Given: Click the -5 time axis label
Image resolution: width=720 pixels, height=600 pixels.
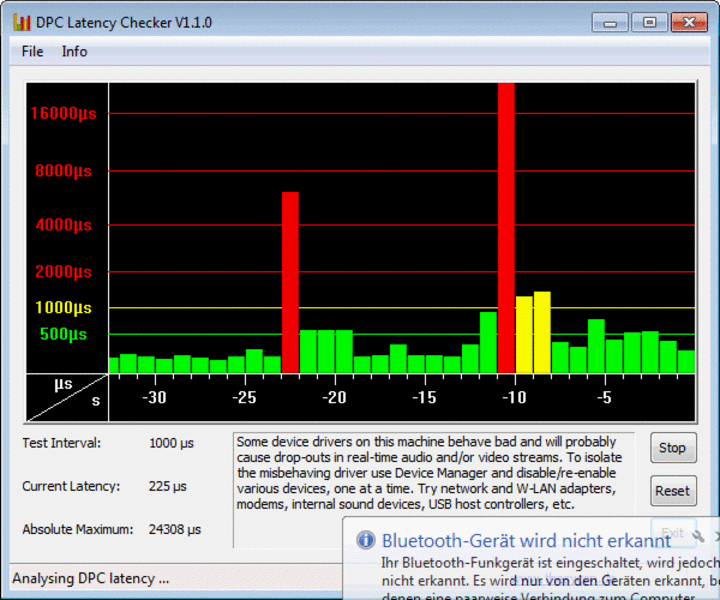Looking at the screenshot, I should click(604, 397).
